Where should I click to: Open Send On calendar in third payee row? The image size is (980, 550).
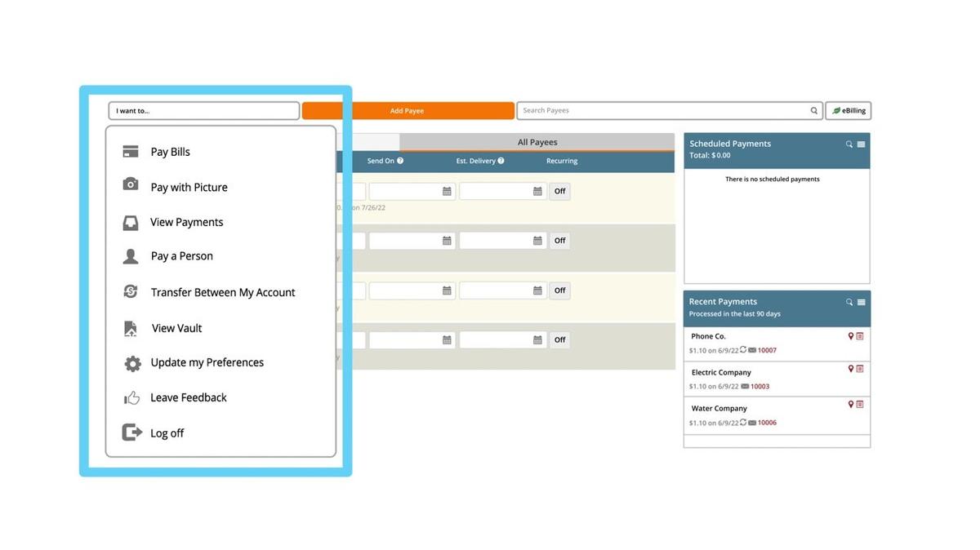[x=447, y=291]
